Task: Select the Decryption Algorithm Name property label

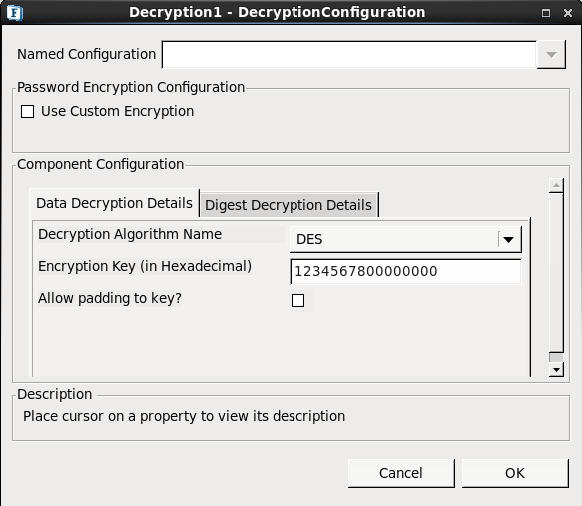Action: coord(130,234)
